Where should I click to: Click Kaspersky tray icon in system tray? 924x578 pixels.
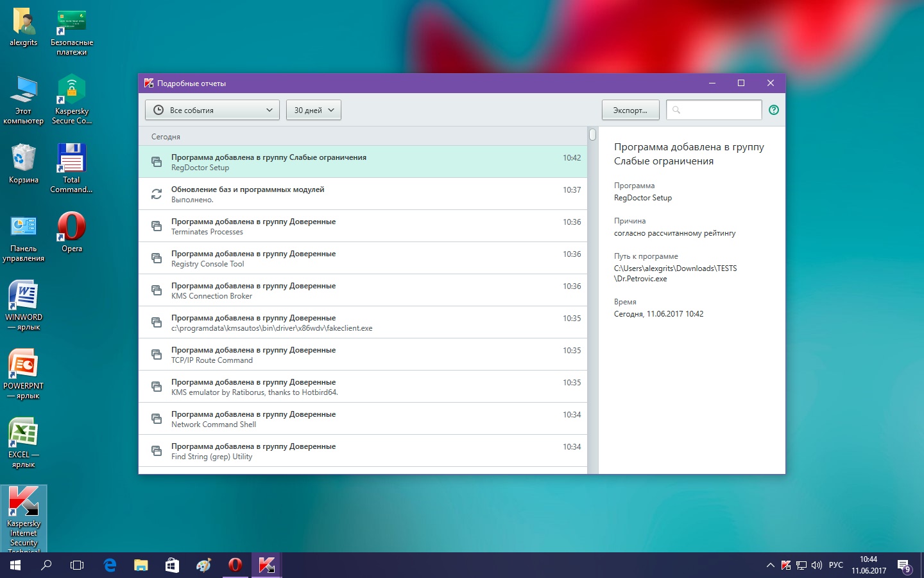(786, 565)
